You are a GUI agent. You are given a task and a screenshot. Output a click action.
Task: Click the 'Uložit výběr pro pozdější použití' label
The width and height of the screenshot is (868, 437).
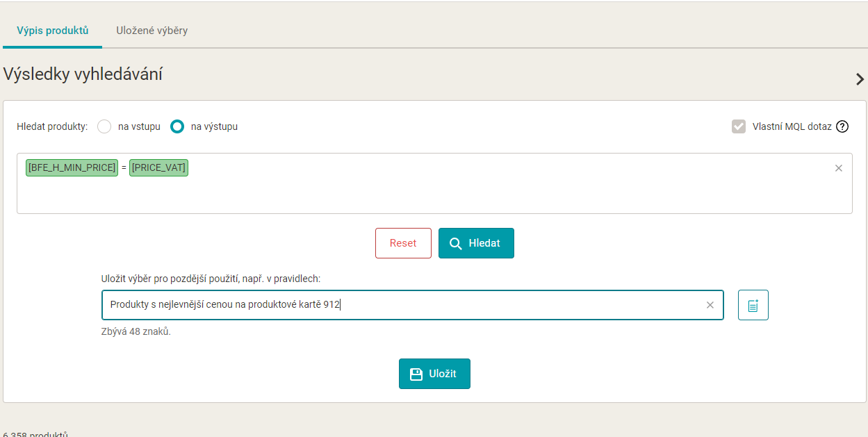[211, 278]
